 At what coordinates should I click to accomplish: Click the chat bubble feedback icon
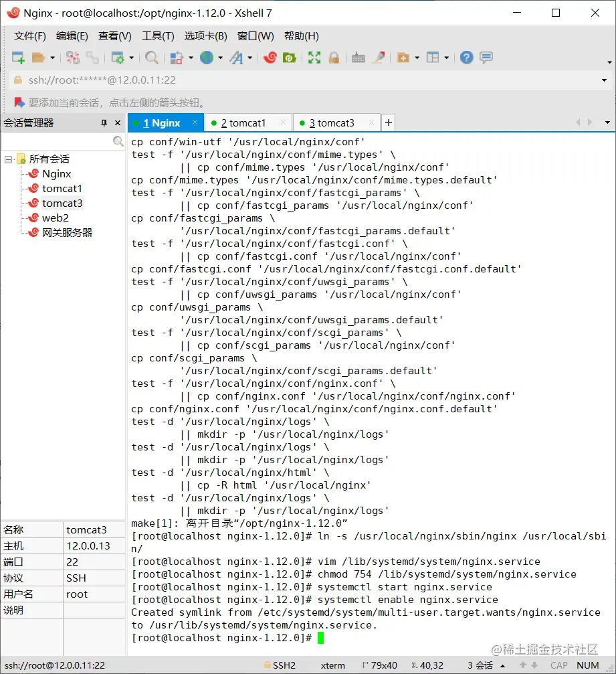[486, 58]
